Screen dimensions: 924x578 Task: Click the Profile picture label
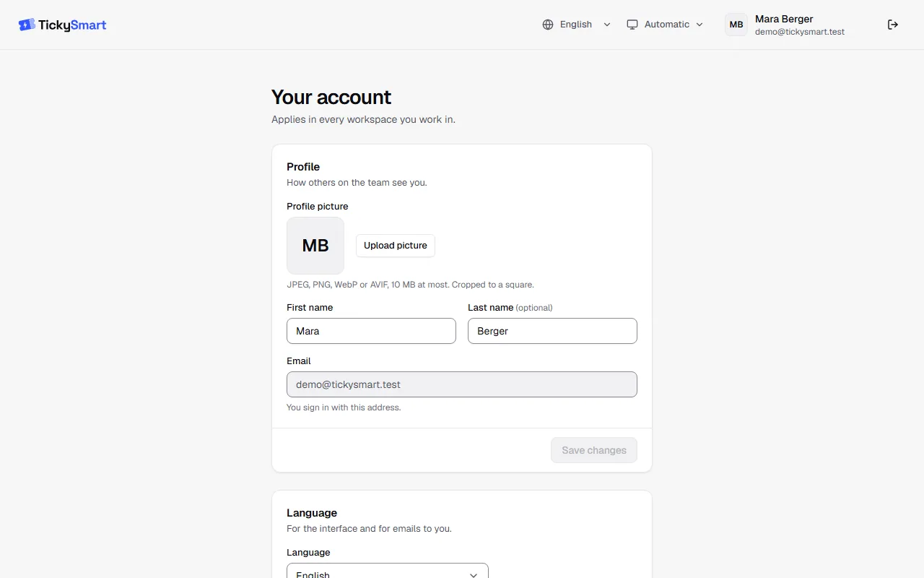318,207
